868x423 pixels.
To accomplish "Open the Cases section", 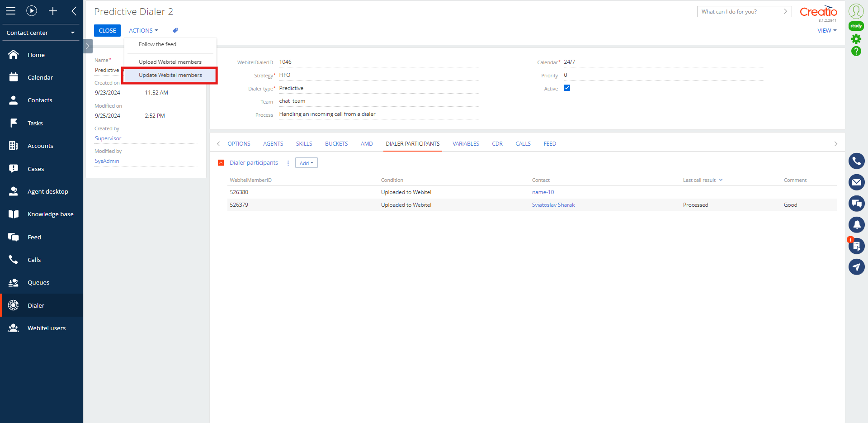I will [42, 169].
